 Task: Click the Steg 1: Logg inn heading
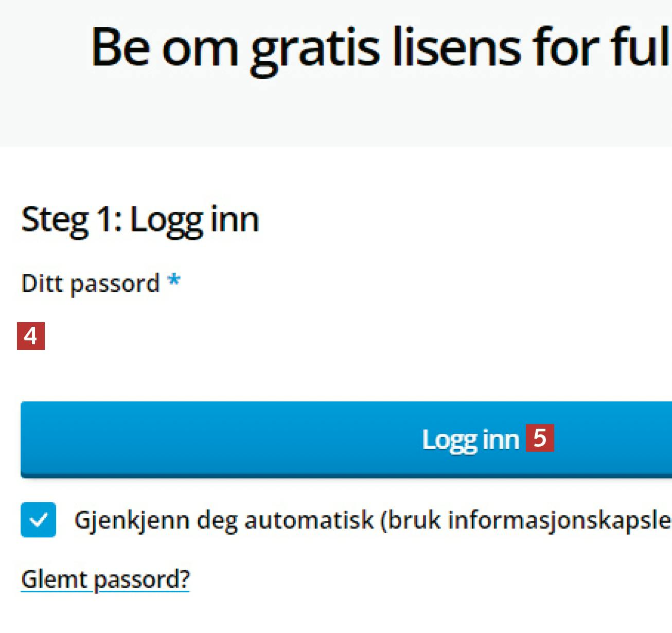[140, 220]
